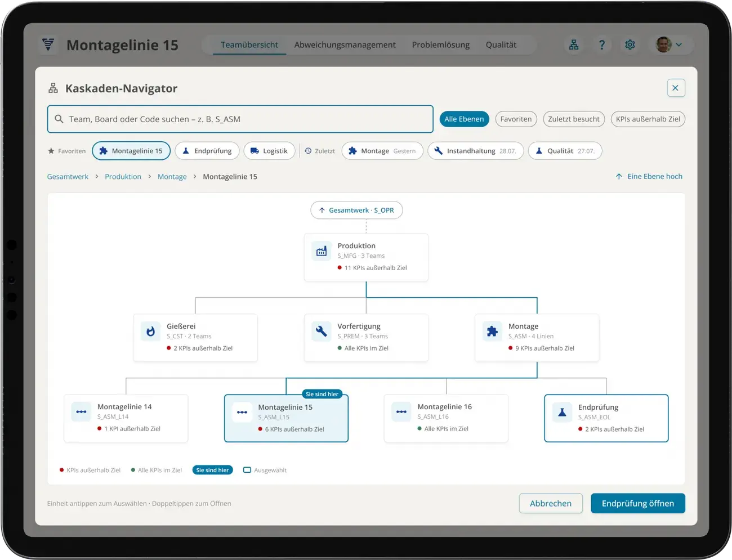Image resolution: width=732 pixels, height=560 pixels.
Task: Go to Gesamtwerk breadcrumb
Action: pos(68,177)
